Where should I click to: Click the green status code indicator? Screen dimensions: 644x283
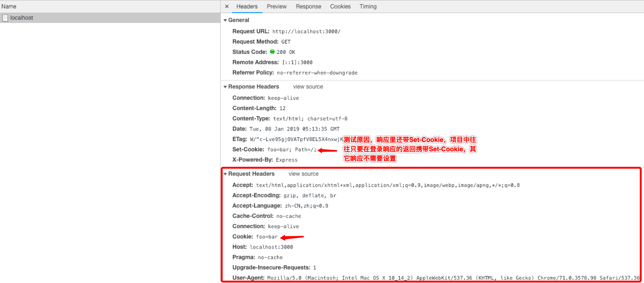point(272,52)
